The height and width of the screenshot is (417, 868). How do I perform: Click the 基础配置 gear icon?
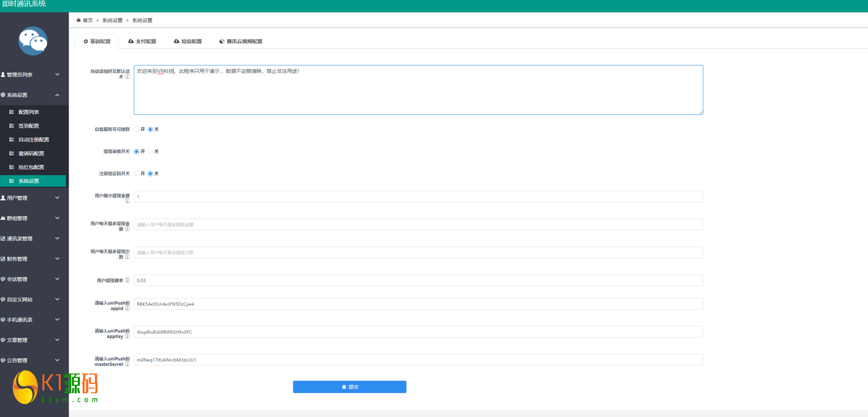[x=86, y=42]
